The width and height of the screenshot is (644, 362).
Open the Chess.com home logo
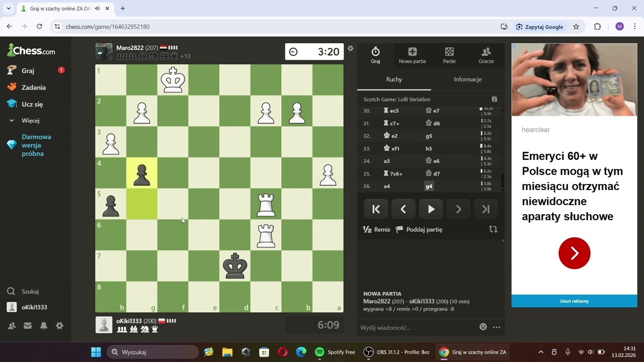(31, 50)
